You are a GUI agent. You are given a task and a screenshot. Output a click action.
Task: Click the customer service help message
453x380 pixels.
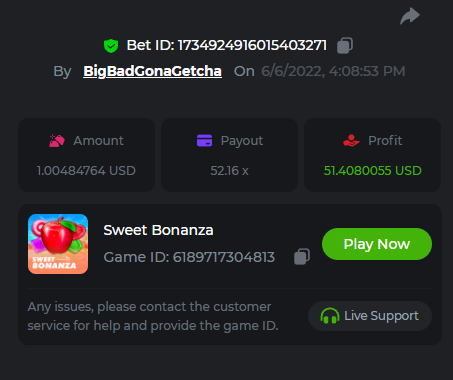click(153, 316)
